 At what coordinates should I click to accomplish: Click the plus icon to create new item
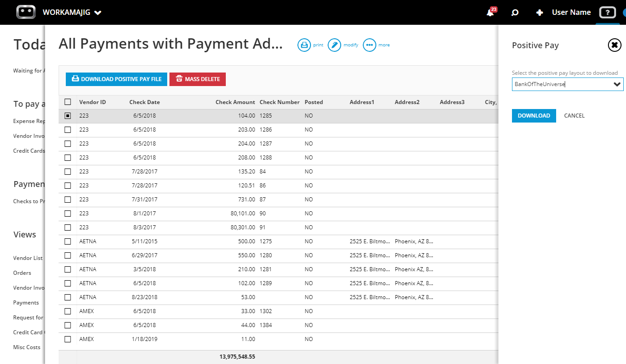539,12
